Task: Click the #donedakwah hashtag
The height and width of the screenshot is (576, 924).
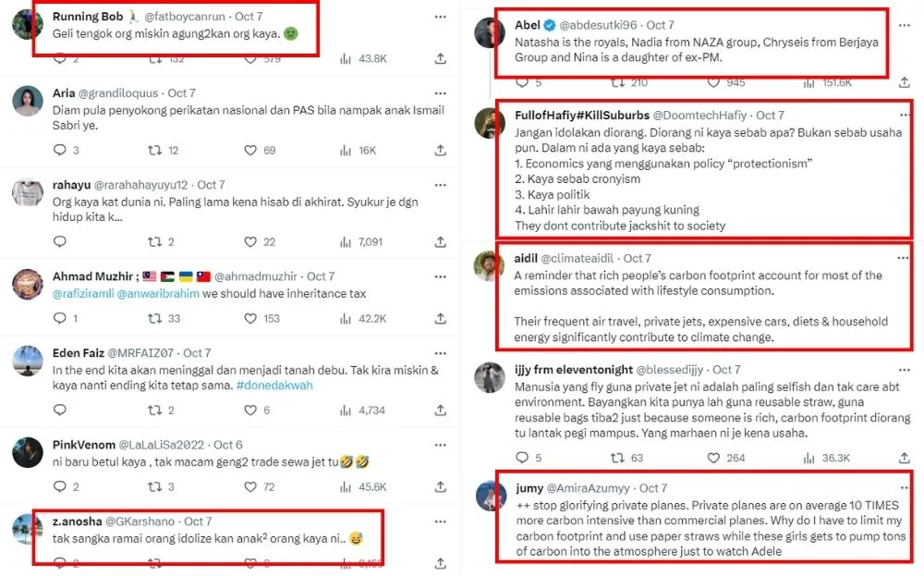Action: pos(273,386)
